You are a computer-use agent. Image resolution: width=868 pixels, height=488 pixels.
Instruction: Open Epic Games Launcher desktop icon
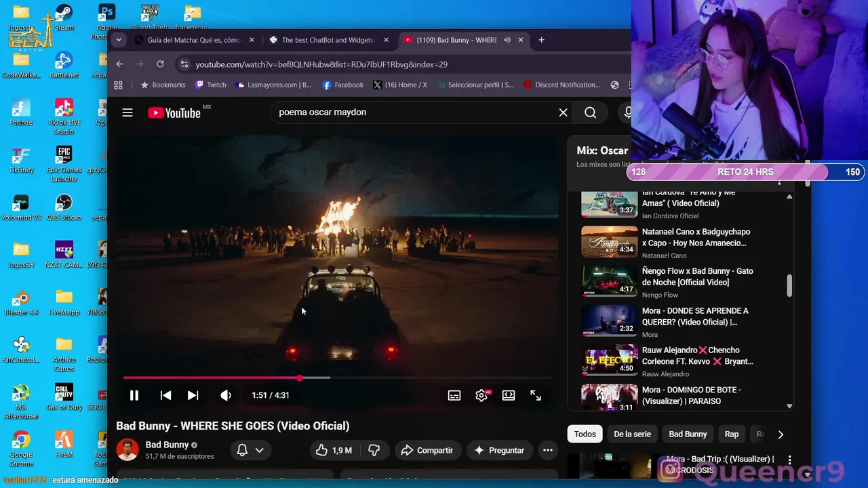tap(64, 163)
